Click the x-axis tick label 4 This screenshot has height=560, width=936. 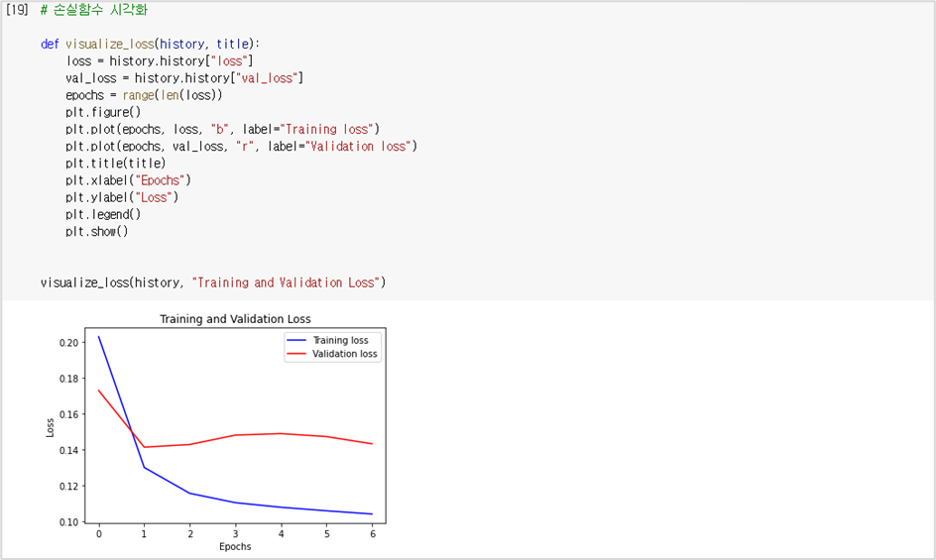tap(282, 534)
